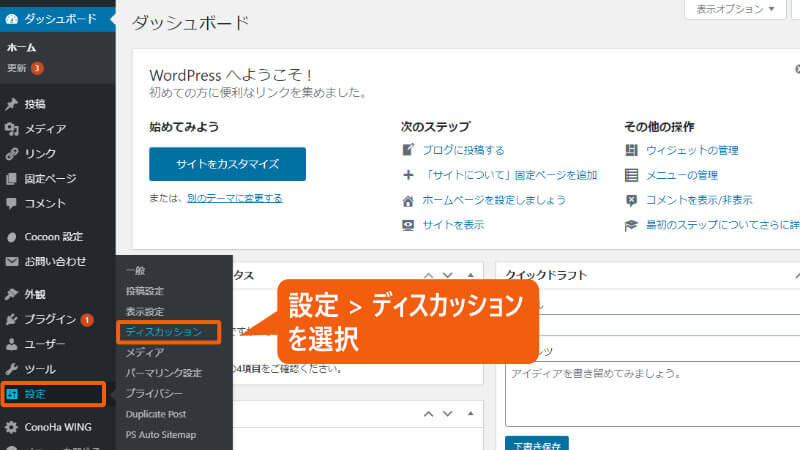Open プライバシー in settings submenu
800x450 pixels.
click(154, 393)
